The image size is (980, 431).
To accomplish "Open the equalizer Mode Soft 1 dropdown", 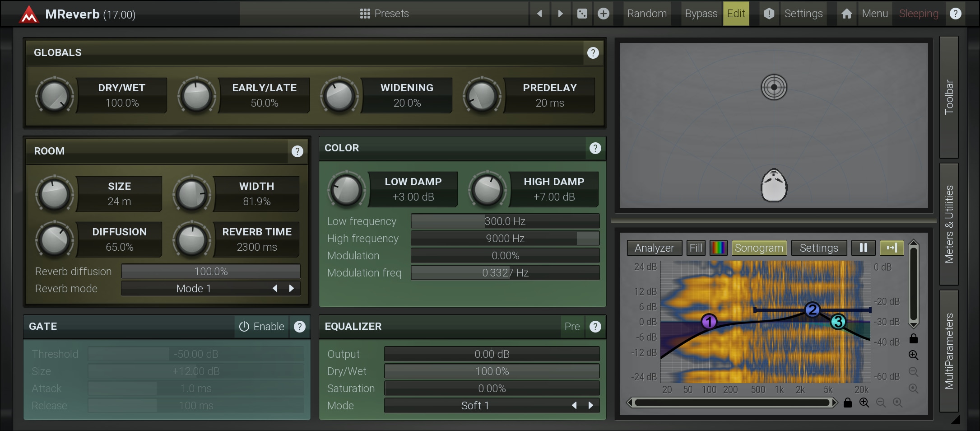I will (475, 406).
